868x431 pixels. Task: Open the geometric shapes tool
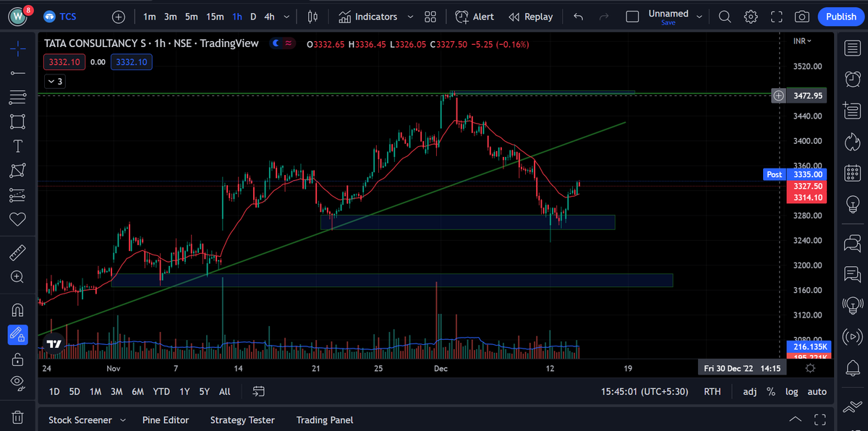pos(18,121)
